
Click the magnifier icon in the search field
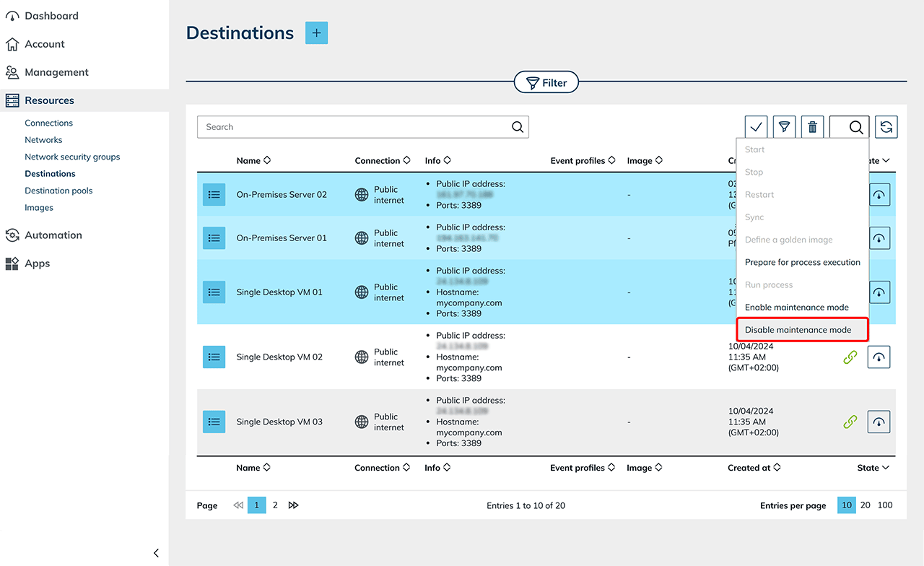518,127
